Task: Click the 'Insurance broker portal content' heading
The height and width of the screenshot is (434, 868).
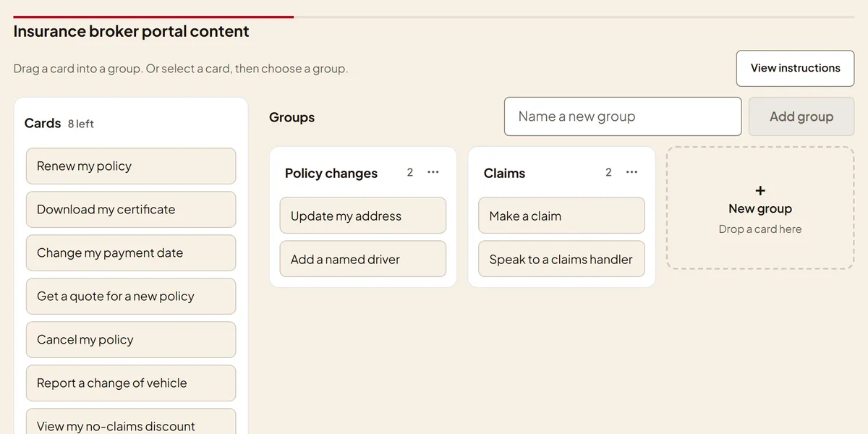Action: coord(131,32)
